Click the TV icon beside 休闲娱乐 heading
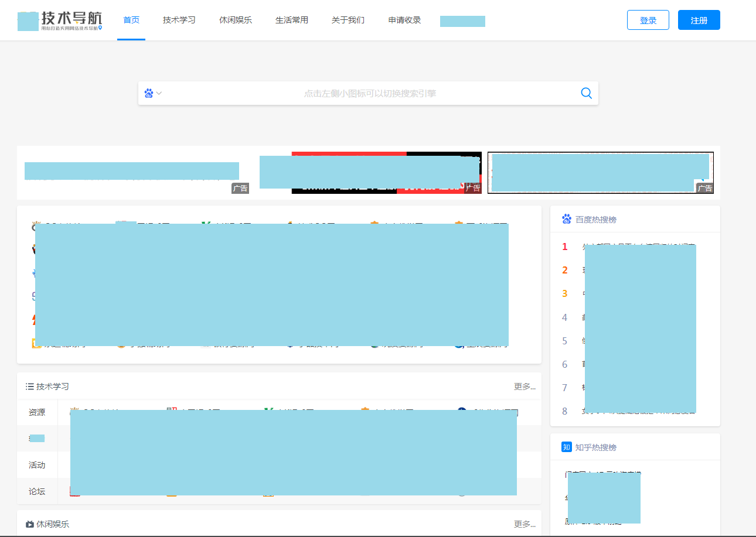Screen dimensions: 756x537 29,524
